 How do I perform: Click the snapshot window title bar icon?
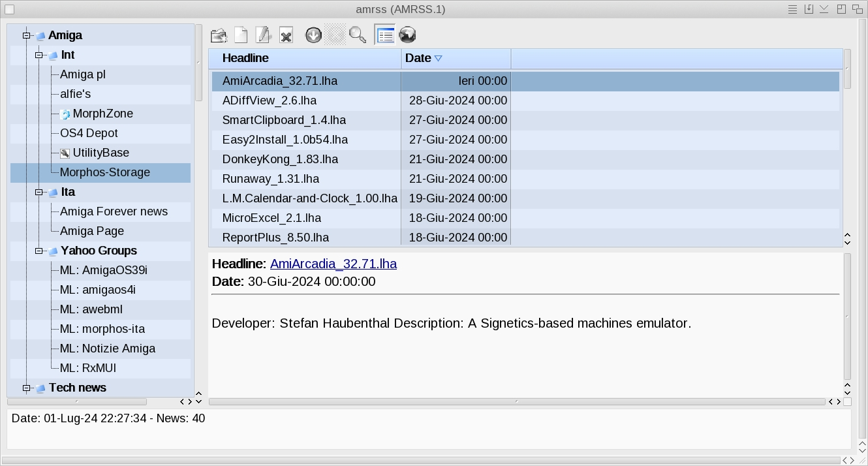click(809, 9)
